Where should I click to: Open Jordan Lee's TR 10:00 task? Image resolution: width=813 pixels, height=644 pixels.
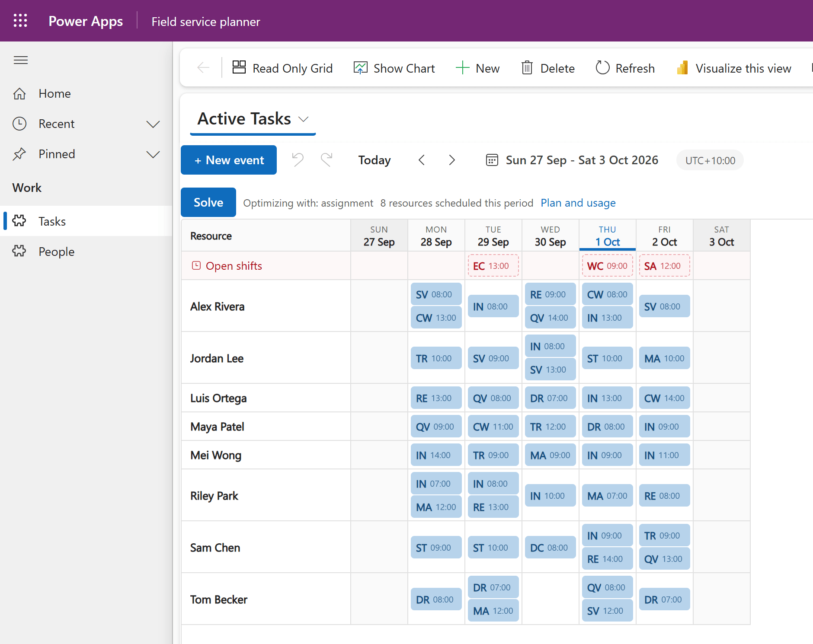click(x=436, y=358)
